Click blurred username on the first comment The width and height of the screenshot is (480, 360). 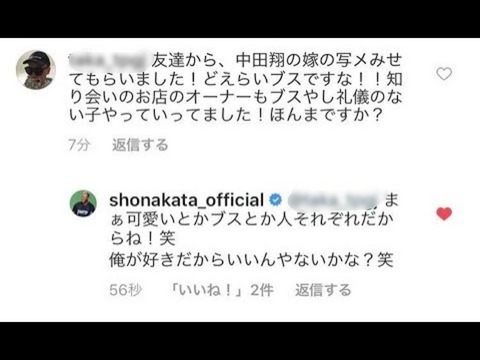pyautogui.click(x=108, y=60)
